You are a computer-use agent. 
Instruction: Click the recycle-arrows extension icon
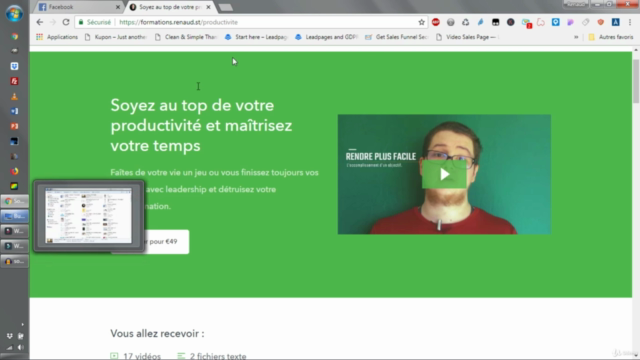coord(465,22)
